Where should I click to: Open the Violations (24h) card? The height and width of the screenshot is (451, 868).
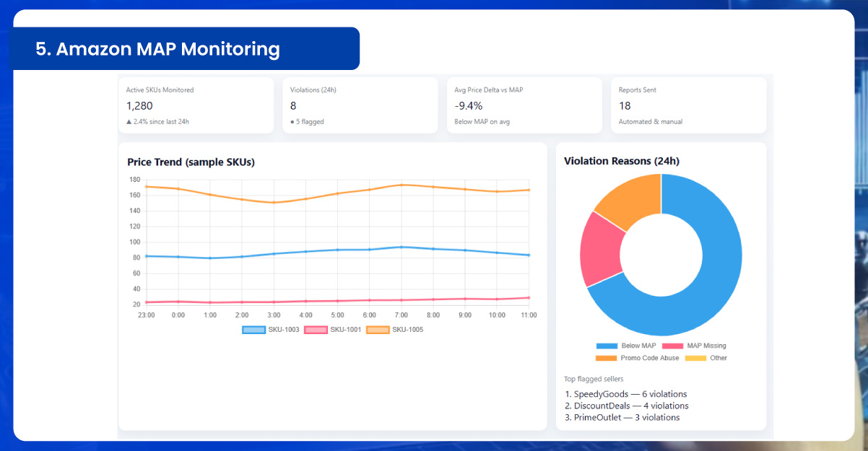pyautogui.click(x=360, y=105)
